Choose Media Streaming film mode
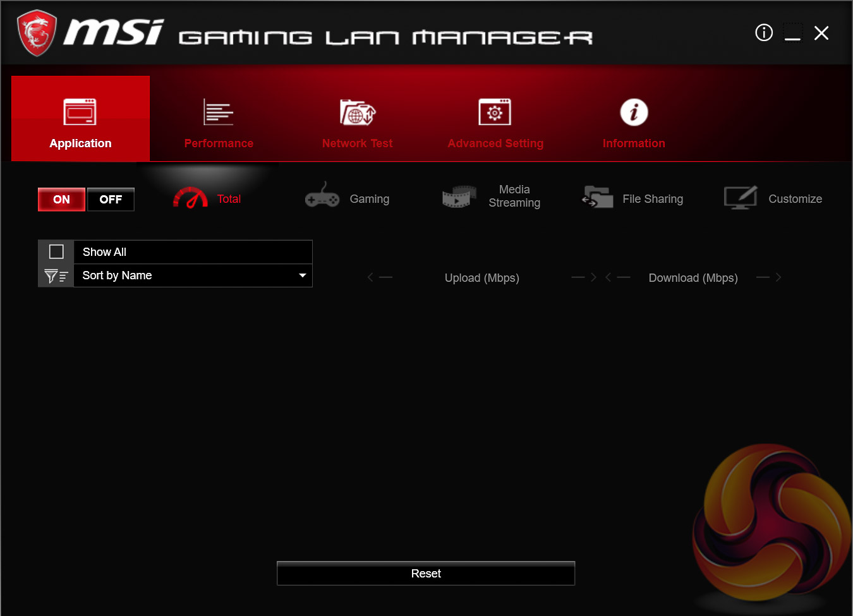This screenshot has height=616, width=853. tap(491, 196)
